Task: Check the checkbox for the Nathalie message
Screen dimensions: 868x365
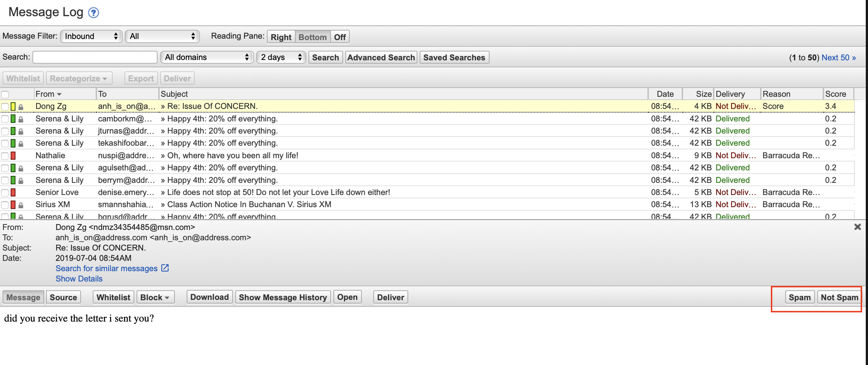Action: [x=5, y=156]
